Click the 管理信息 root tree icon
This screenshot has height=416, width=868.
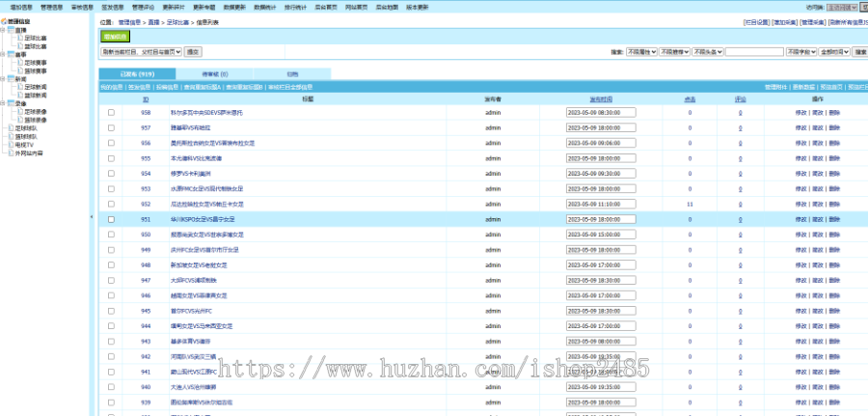(3, 21)
